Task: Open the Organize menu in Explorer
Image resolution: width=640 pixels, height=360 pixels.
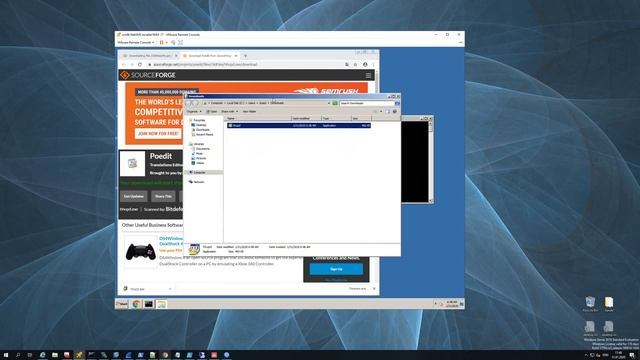Action: click(x=194, y=111)
